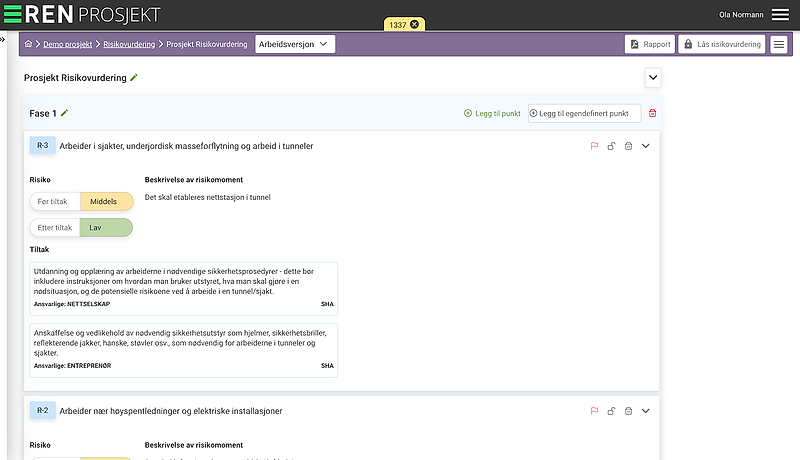This screenshot has width=800, height=460.
Task: Select the R-3 badge label
Action: tap(42, 145)
